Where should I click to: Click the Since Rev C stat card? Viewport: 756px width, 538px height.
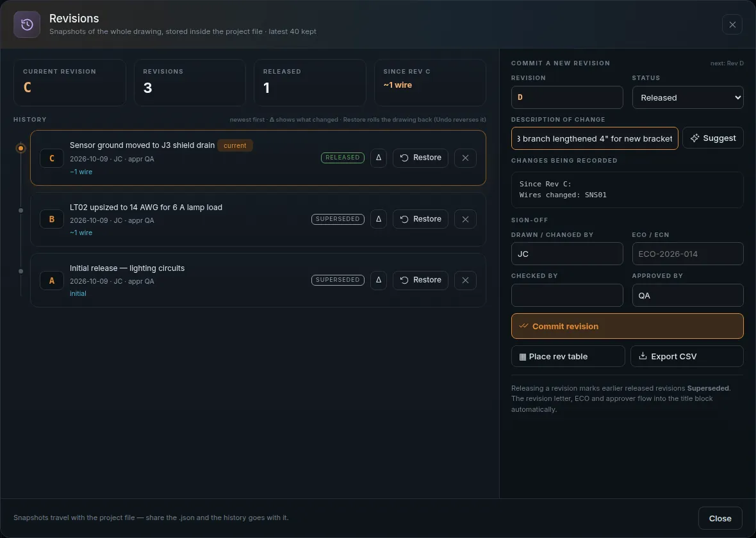point(430,83)
